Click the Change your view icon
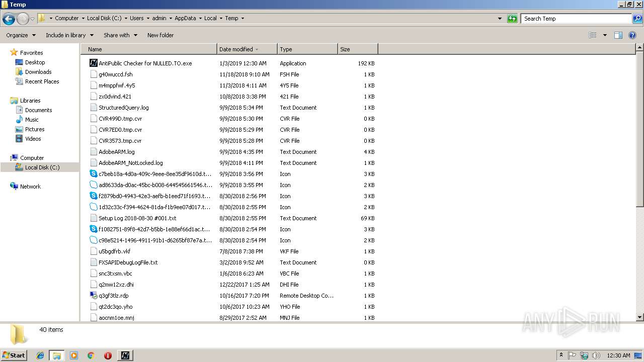Image resolution: width=644 pixels, height=362 pixels. tap(593, 35)
